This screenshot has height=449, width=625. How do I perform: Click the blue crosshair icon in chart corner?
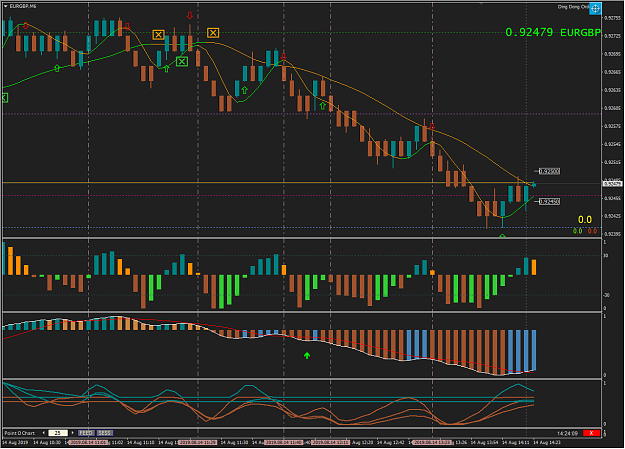[x=595, y=8]
